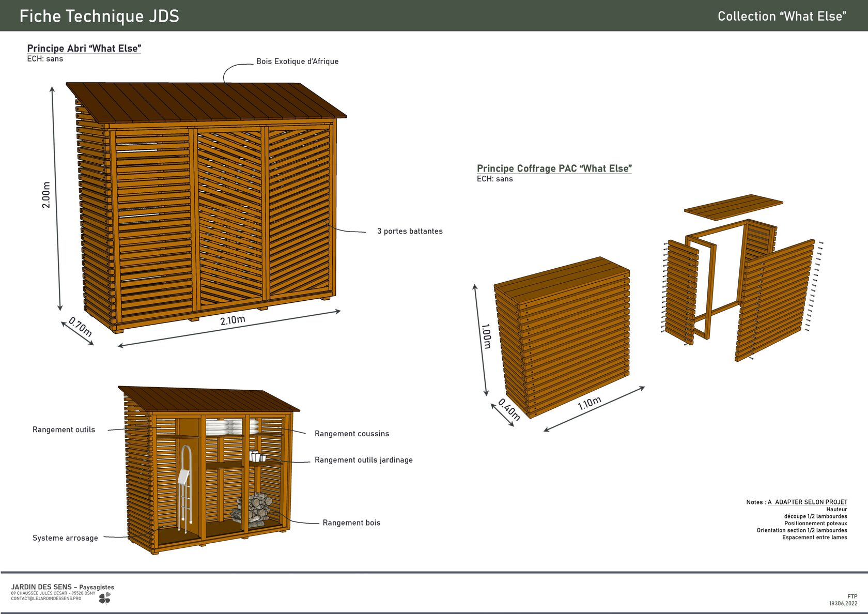The height and width of the screenshot is (614, 868).
Task: Click the 'Rangement outils' label
Action: tap(64, 429)
